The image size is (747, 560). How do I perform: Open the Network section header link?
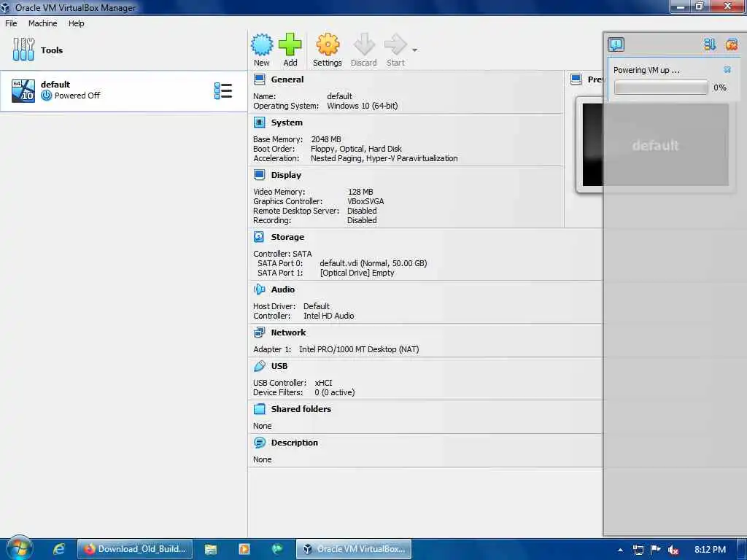[x=288, y=332]
